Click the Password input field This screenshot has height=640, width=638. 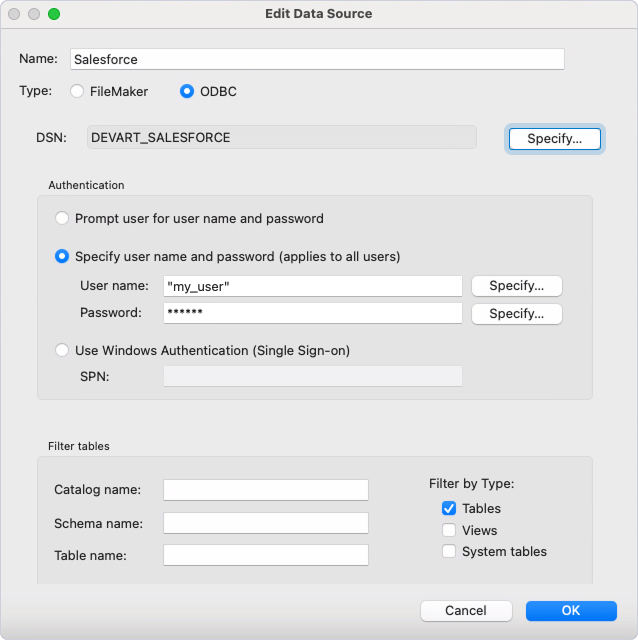click(x=313, y=313)
